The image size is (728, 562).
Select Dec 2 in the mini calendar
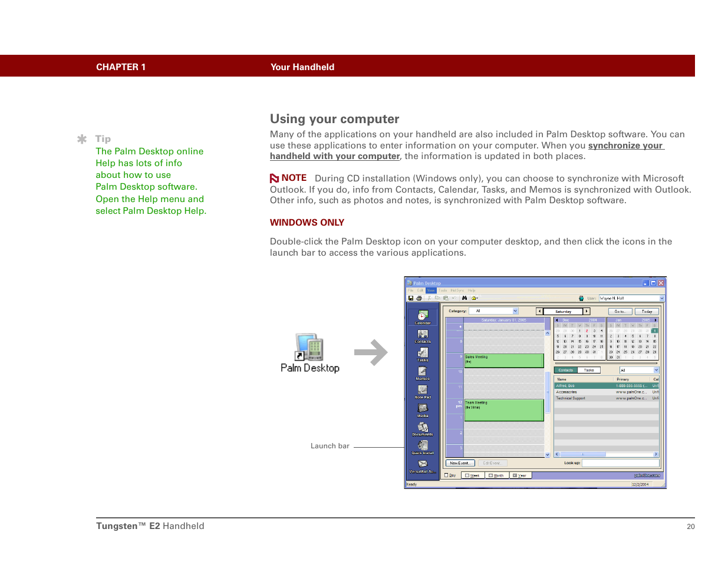587,331
